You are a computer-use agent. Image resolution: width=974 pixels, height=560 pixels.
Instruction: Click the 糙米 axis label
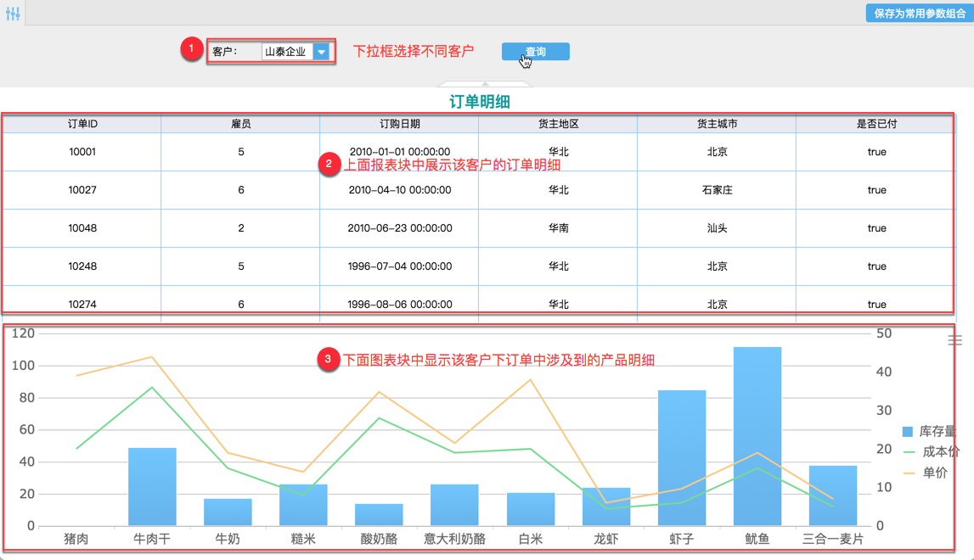pos(303,539)
